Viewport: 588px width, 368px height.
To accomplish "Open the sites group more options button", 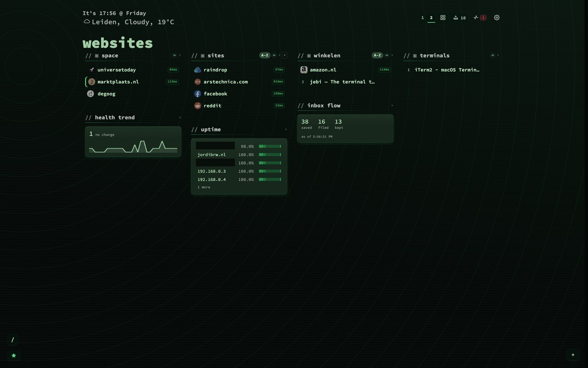I will tap(274, 55).
